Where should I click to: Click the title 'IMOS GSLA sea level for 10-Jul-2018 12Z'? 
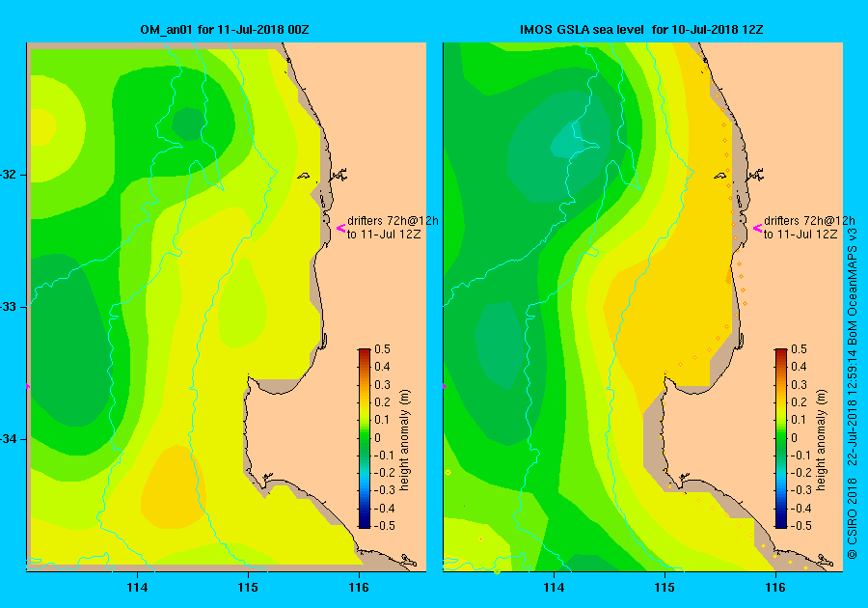641,29
